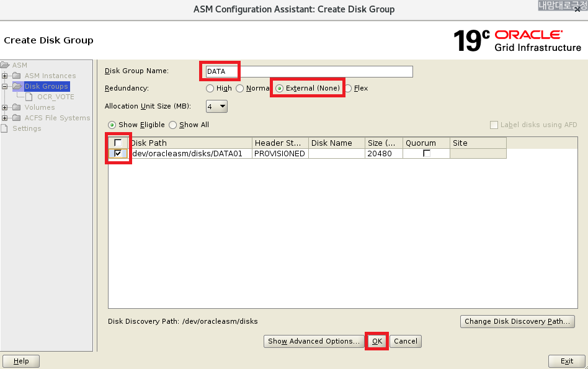Screen dimensions: 588x369
Task: Expand the ASM Instances tree node
Action: [x=4, y=76]
